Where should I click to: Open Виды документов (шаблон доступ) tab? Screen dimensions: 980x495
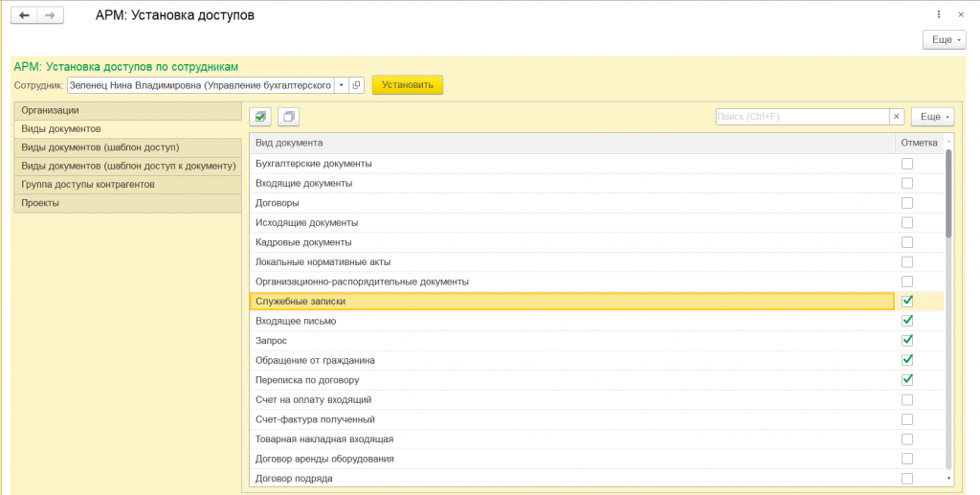(127, 147)
